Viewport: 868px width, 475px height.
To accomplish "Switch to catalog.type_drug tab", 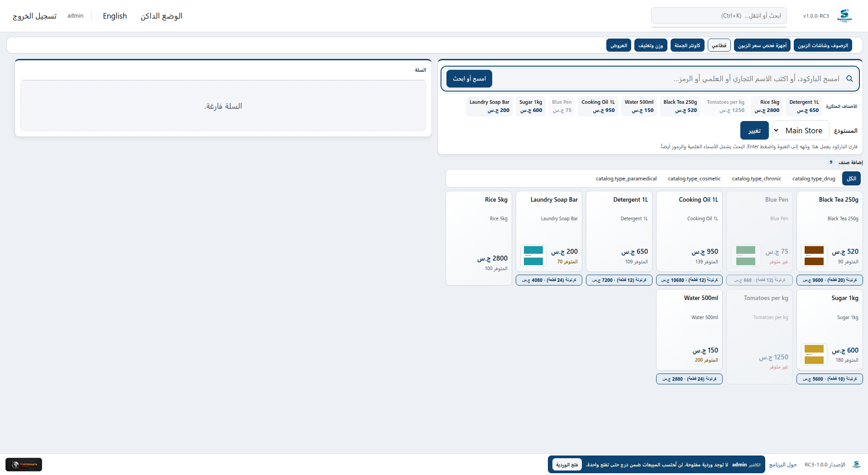I will tap(814, 179).
